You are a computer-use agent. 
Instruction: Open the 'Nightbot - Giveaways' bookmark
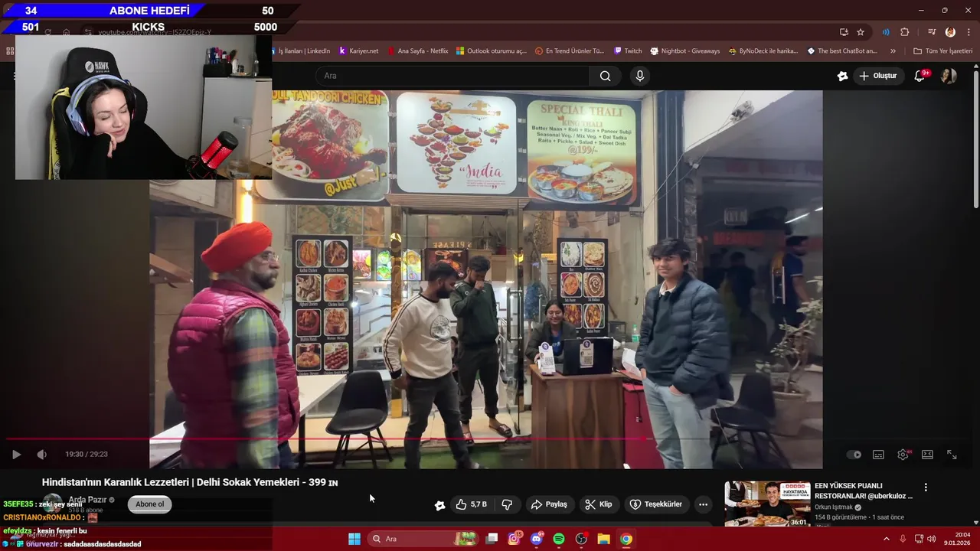685,51
